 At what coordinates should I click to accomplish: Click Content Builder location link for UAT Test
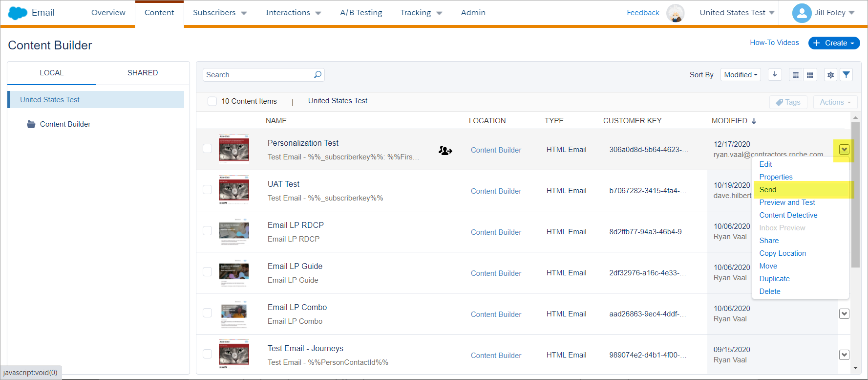pos(496,191)
